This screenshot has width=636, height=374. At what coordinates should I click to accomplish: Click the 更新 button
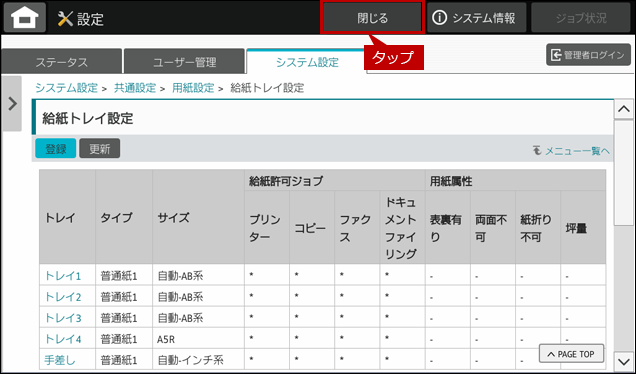tap(99, 148)
